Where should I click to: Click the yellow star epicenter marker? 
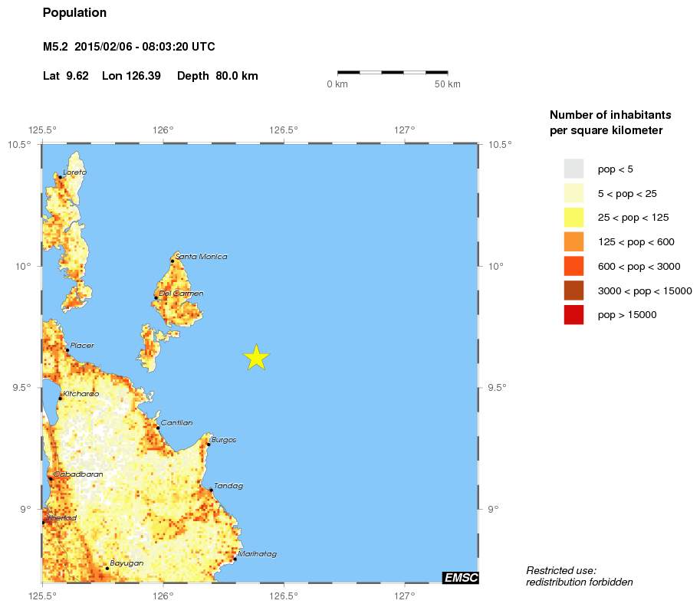257,357
